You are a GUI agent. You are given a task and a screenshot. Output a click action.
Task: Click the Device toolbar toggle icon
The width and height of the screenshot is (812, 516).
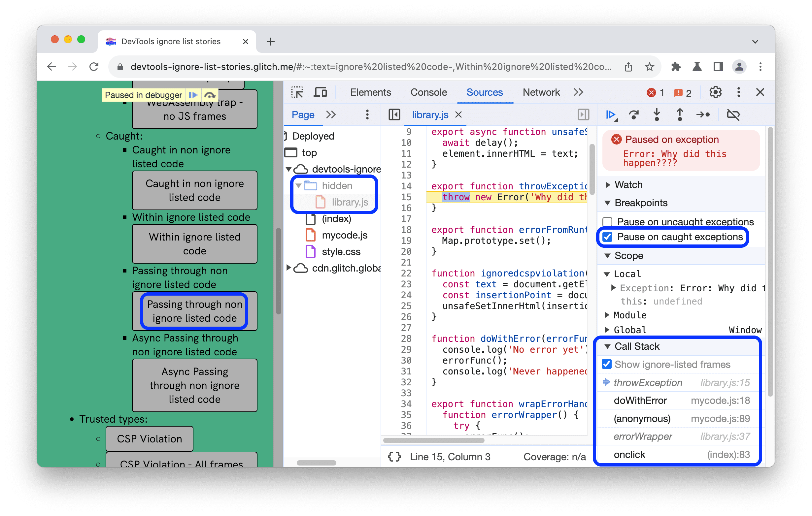point(319,93)
